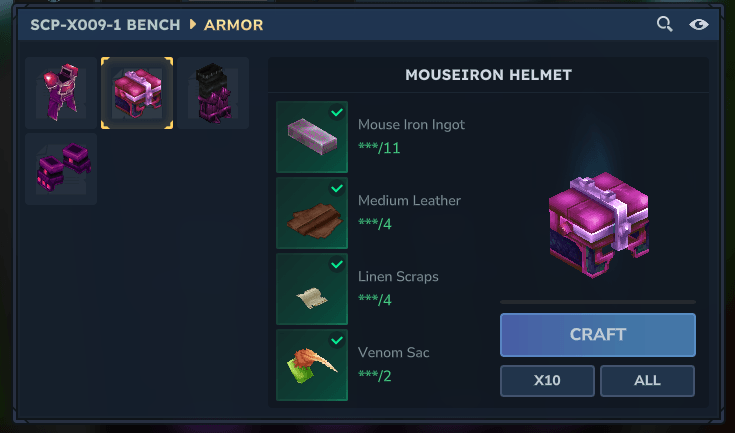Select the Mouseiron chestplate recipe
The width and height of the screenshot is (735, 433).
[61, 93]
